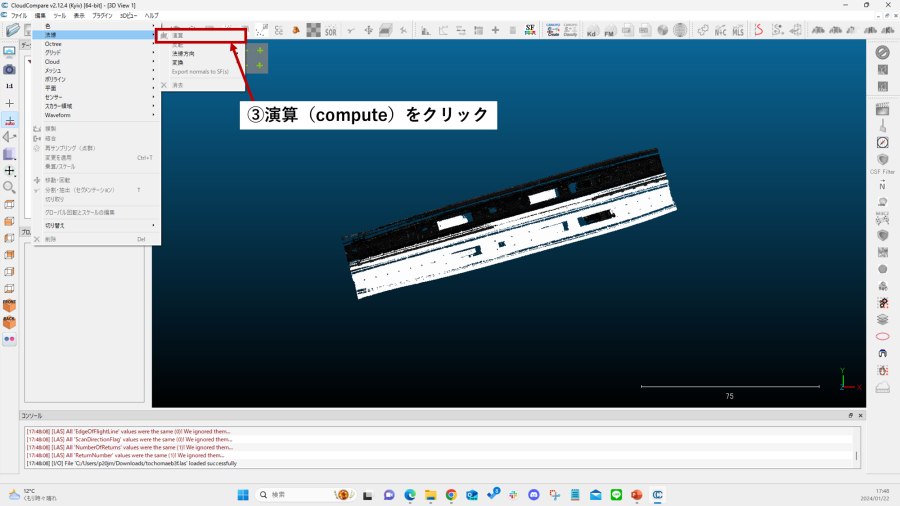This screenshot has width=900, height=506.
Task: Open the ヘルプ menu
Action: click(151, 15)
